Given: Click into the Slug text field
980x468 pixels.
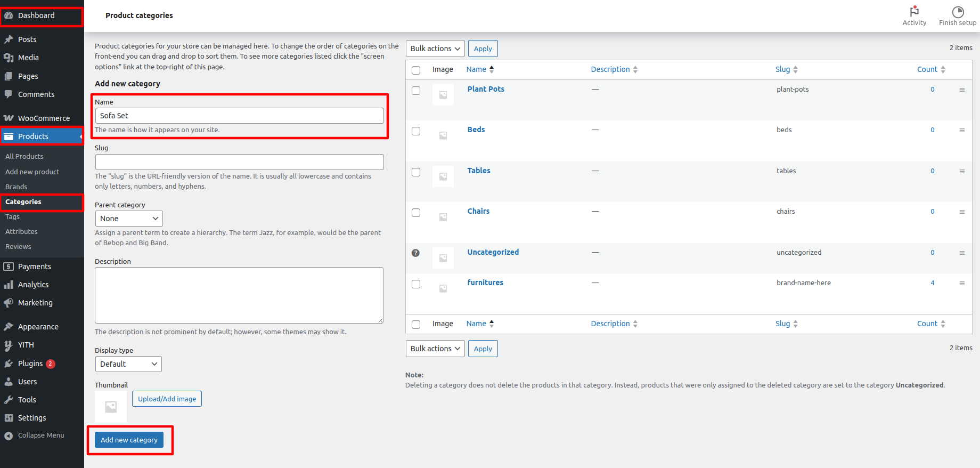Looking at the screenshot, I should (x=239, y=162).
